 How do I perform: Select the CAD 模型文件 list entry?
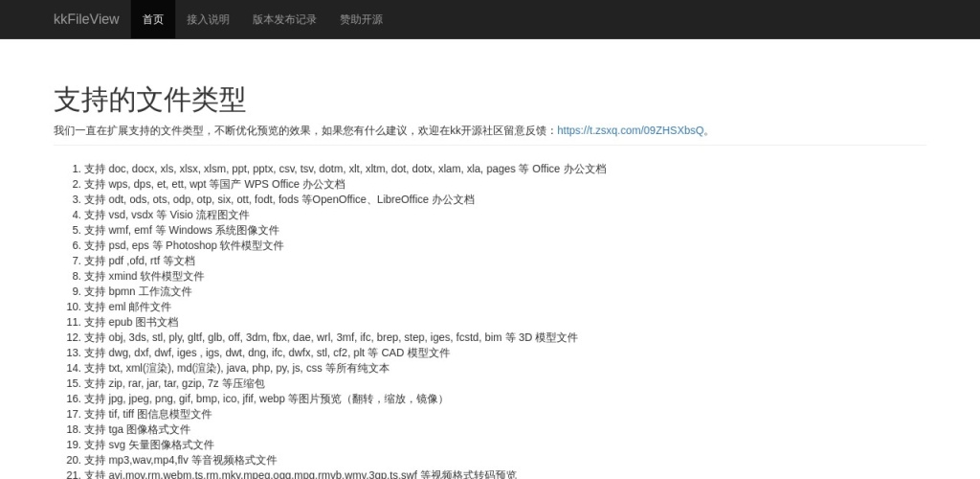click(x=266, y=353)
